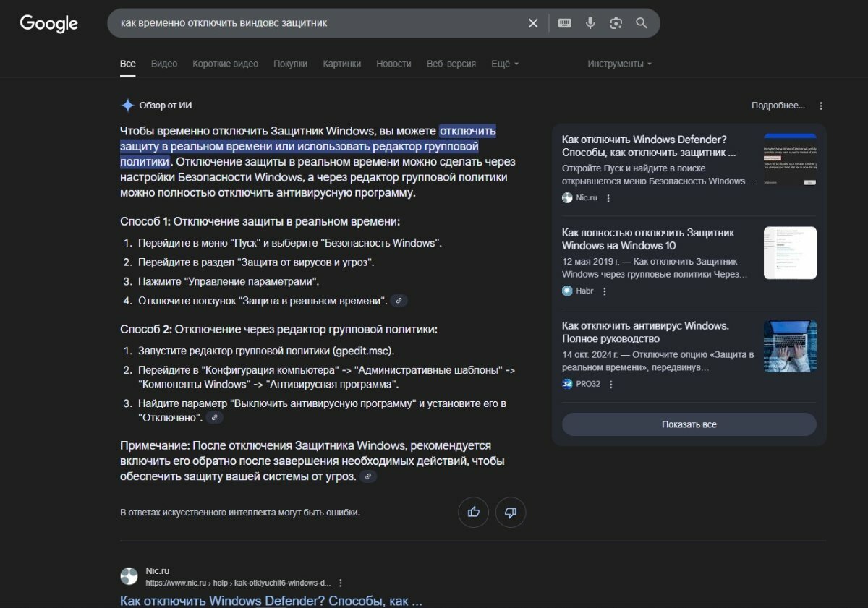
Task: Clear the search query with the X icon
Action: [533, 23]
